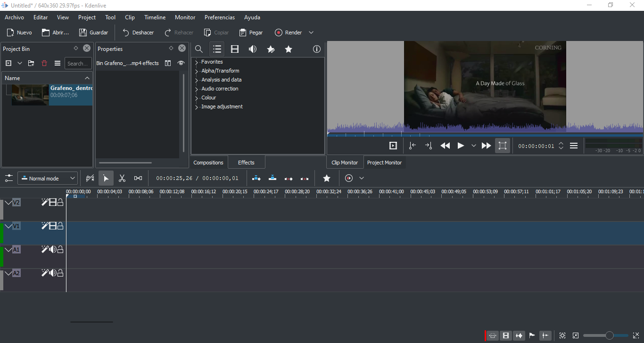
Task: Toggle mixed audio/video track view icon
Action: coord(90,178)
